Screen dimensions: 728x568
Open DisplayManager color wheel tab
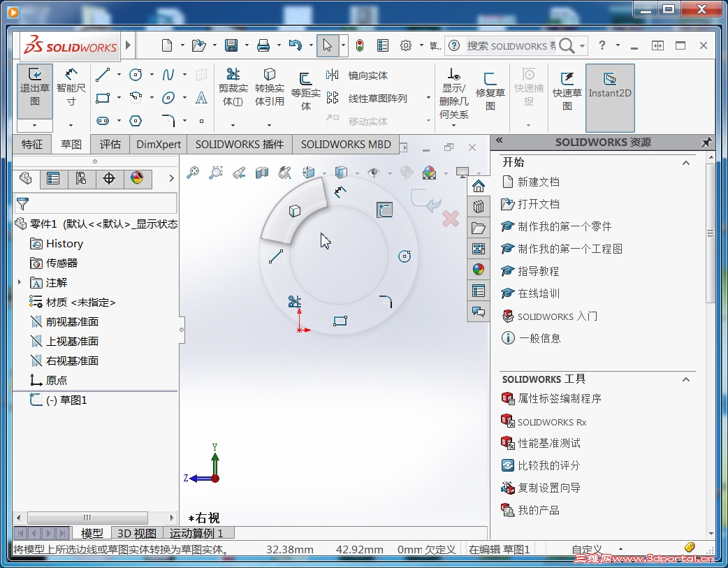pos(137,178)
